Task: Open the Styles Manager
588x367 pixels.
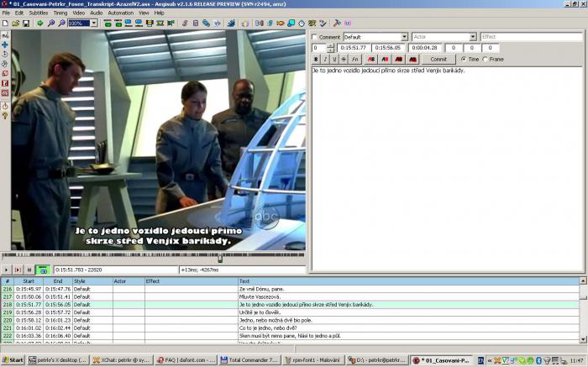Action: (185, 24)
